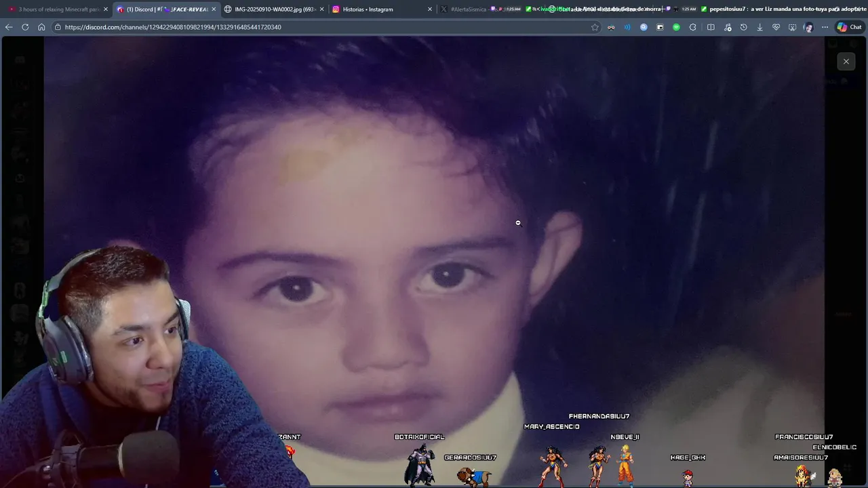Open the screenshot capture toolbar icon
The image size is (868, 488).
coord(792,27)
